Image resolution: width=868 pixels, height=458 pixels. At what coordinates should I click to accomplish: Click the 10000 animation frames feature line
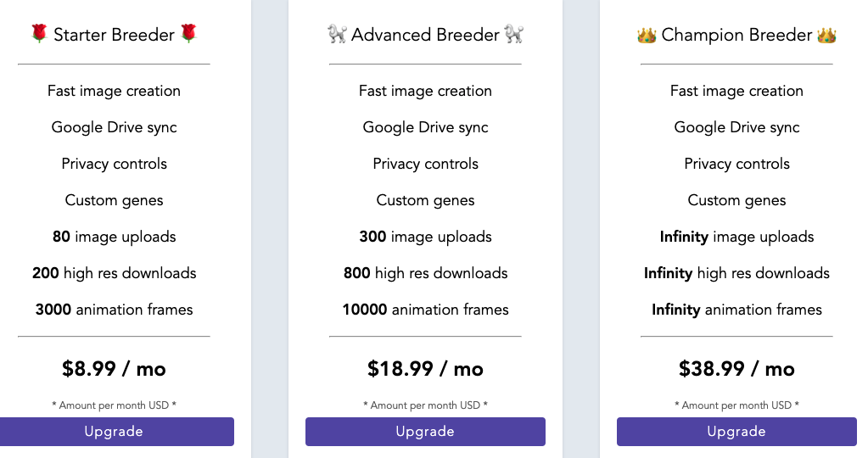coord(425,310)
